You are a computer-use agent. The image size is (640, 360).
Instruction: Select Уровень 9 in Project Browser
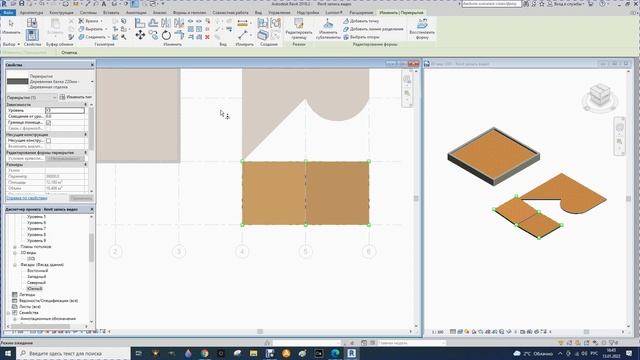click(36, 241)
